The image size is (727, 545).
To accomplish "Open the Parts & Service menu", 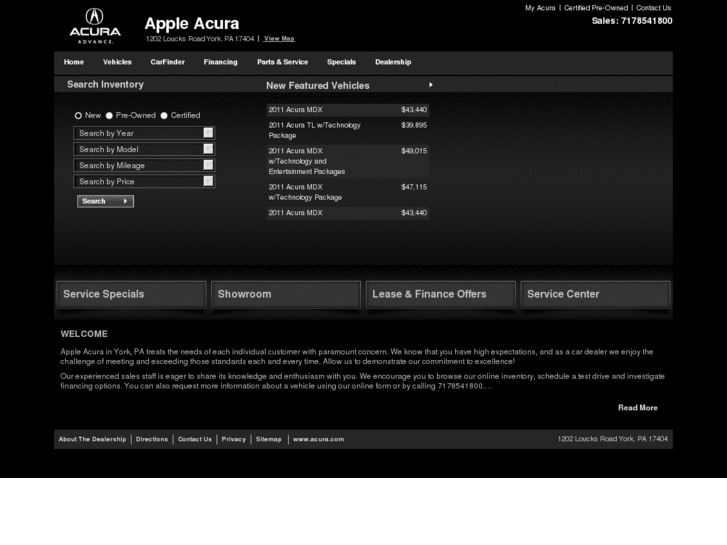I will pos(282,62).
